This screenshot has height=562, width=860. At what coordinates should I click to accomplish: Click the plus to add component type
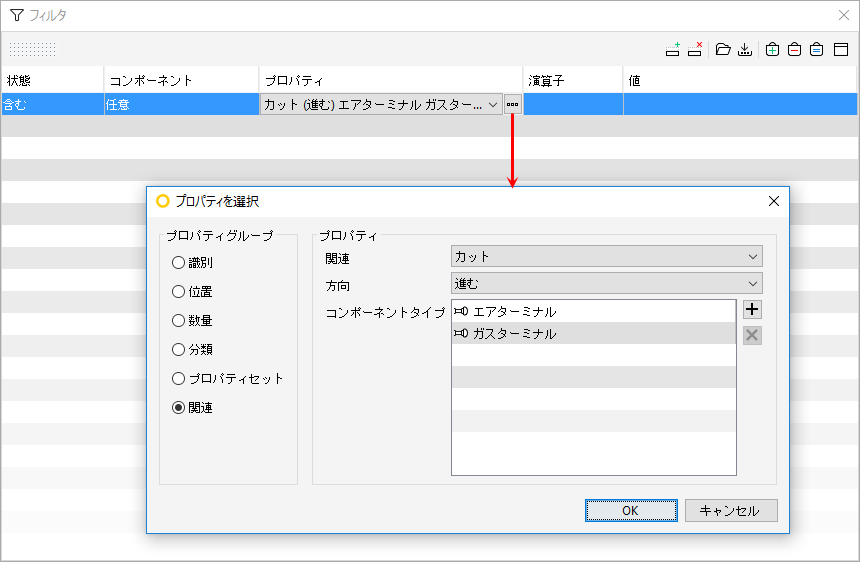click(x=752, y=309)
